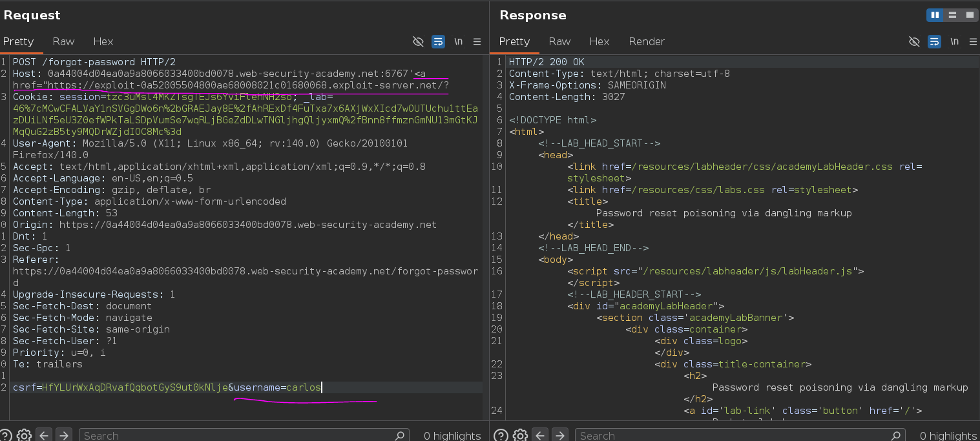
Task: Switch Response view to Hex tab
Action: (599, 41)
